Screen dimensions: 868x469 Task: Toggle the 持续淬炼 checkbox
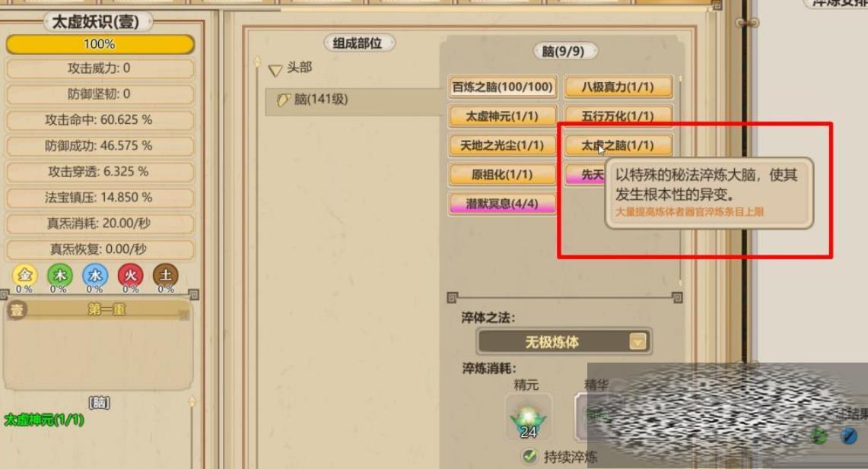529,456
